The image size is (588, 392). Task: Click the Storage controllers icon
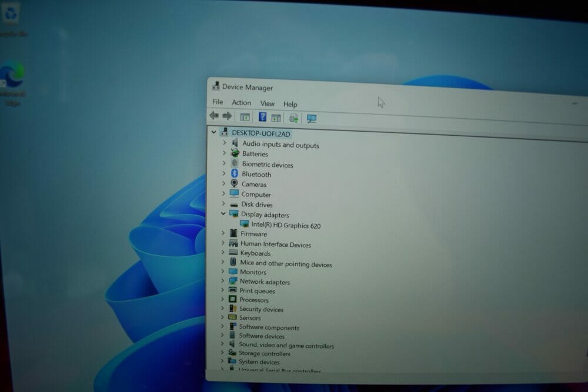coord(232,352)
